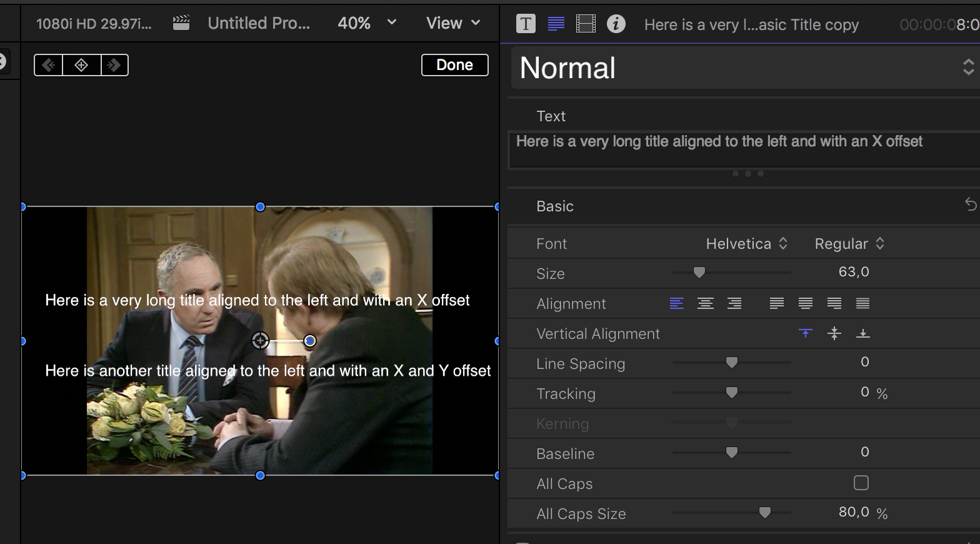
Task: Click the Untitled Pro... project name
Action: [259, 23]
